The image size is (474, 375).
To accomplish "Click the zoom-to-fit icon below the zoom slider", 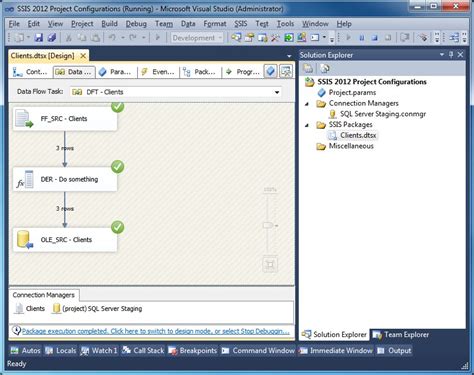I will click(x=270, y=265).
